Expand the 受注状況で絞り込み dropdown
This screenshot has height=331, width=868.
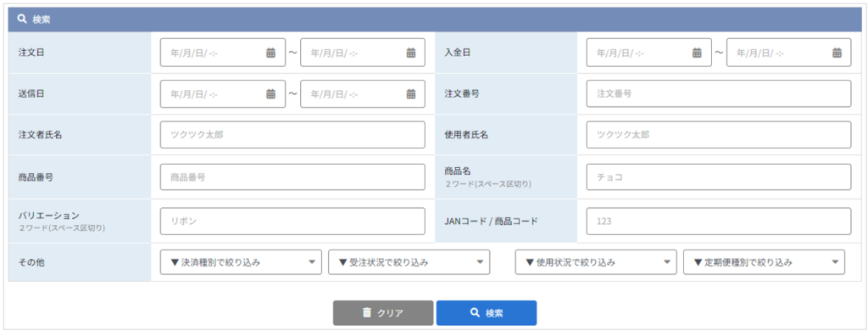point(409,262)
